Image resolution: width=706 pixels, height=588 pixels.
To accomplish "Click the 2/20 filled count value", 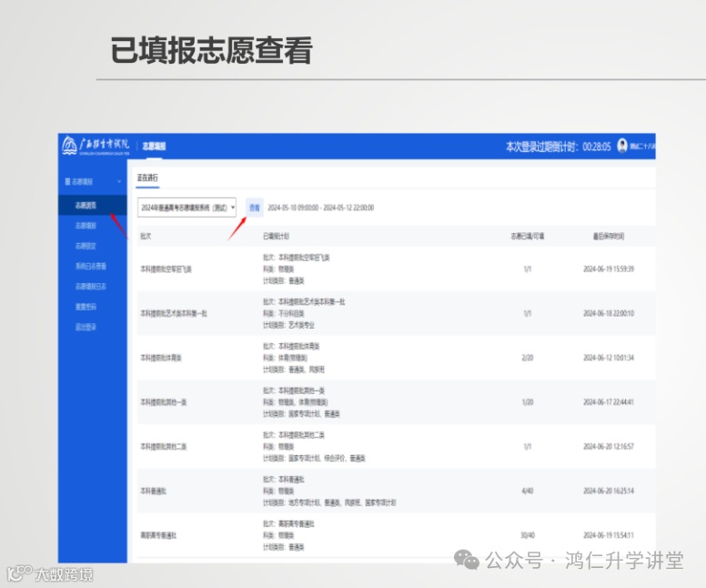I will click(528, 358).
